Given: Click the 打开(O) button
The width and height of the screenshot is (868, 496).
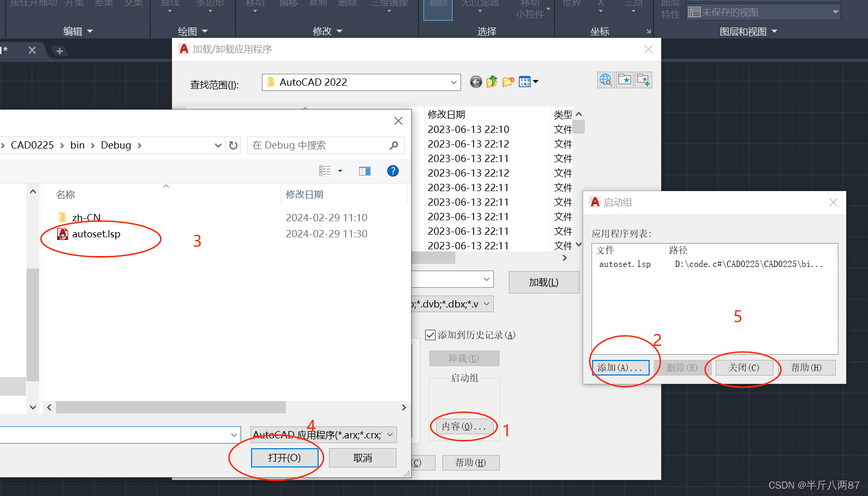Looking at the screenshot, I should click(285, 458).
